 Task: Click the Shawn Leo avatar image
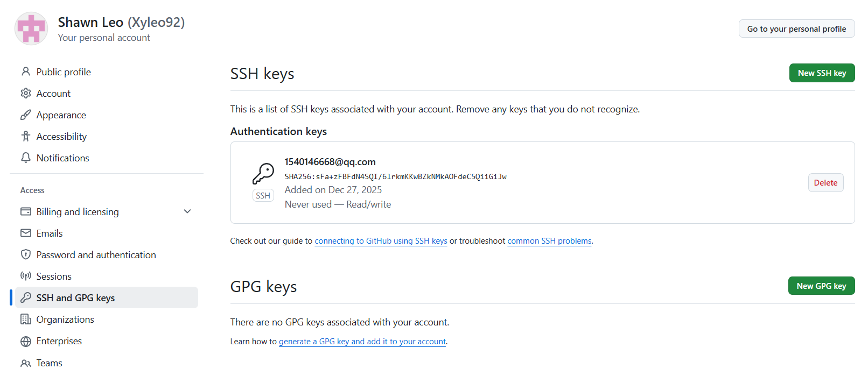click(31, 29)
